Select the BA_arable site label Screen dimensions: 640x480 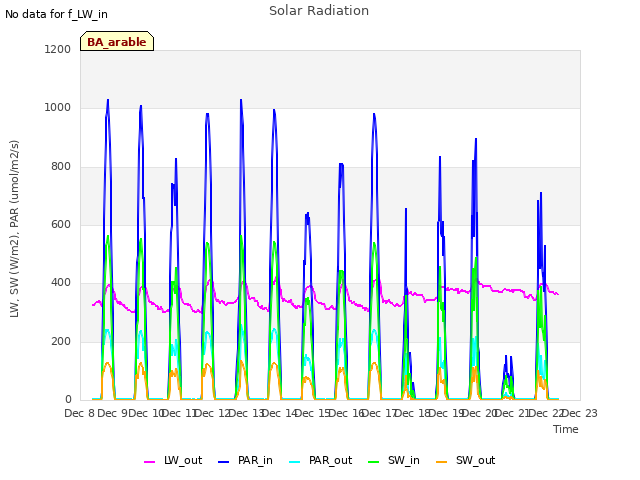tap(117, 42)
